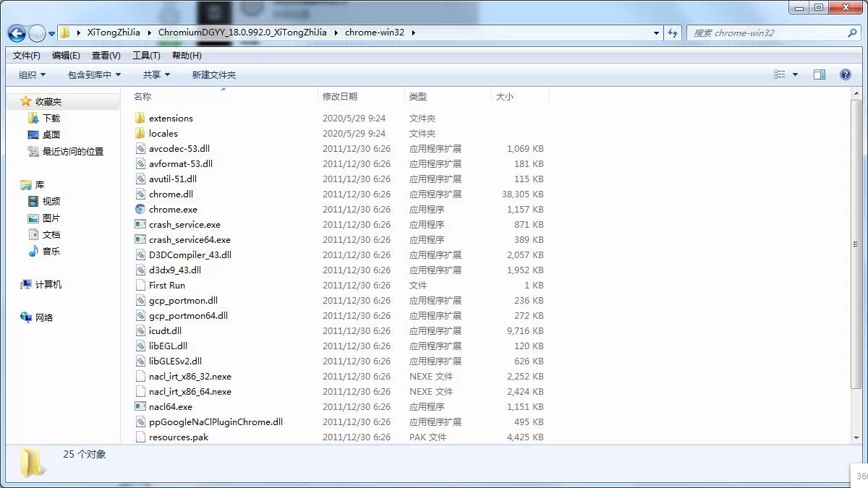868x488 pixels.
Task: Select the avutil-51.dll file icon
Action: click(x=140, y=179)
